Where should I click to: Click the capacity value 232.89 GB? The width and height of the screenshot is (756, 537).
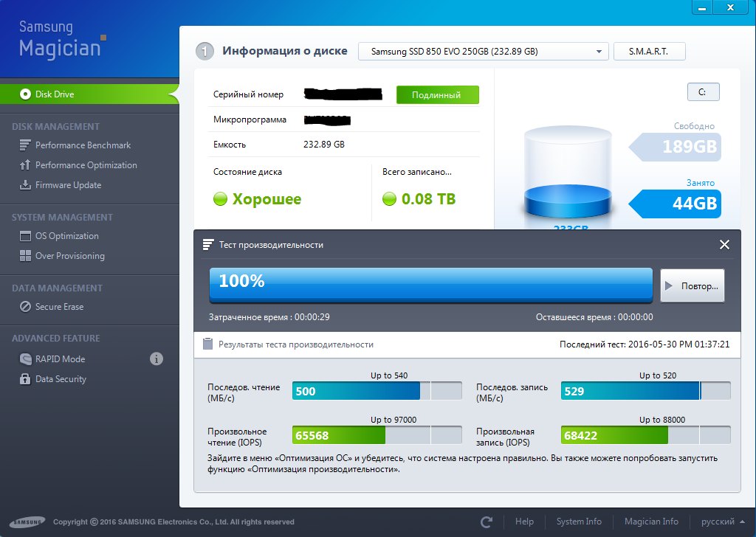(323, 145)
